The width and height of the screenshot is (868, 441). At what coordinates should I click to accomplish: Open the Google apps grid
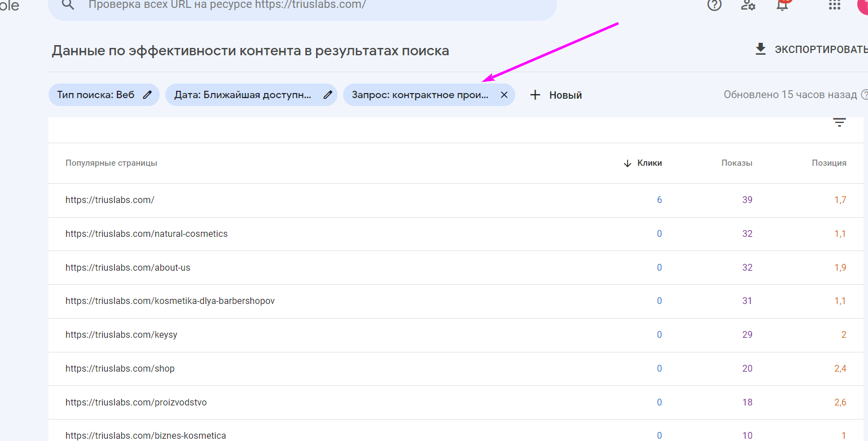click(x=834, y=5)
